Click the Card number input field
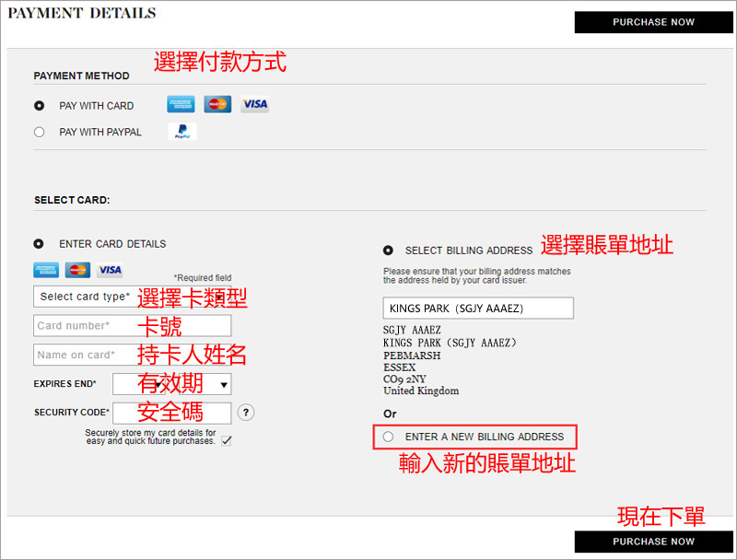The image size is (737, 560). (x=85, y=325)
